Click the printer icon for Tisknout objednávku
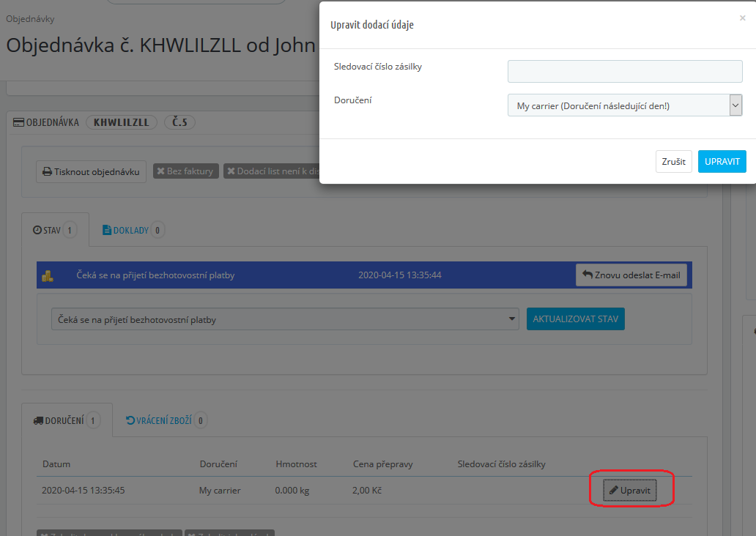 [x=47, y=172]
